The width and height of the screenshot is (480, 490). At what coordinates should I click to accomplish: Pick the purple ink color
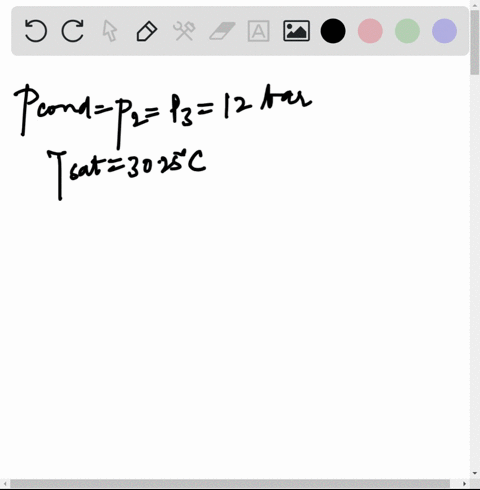[444, 31]
